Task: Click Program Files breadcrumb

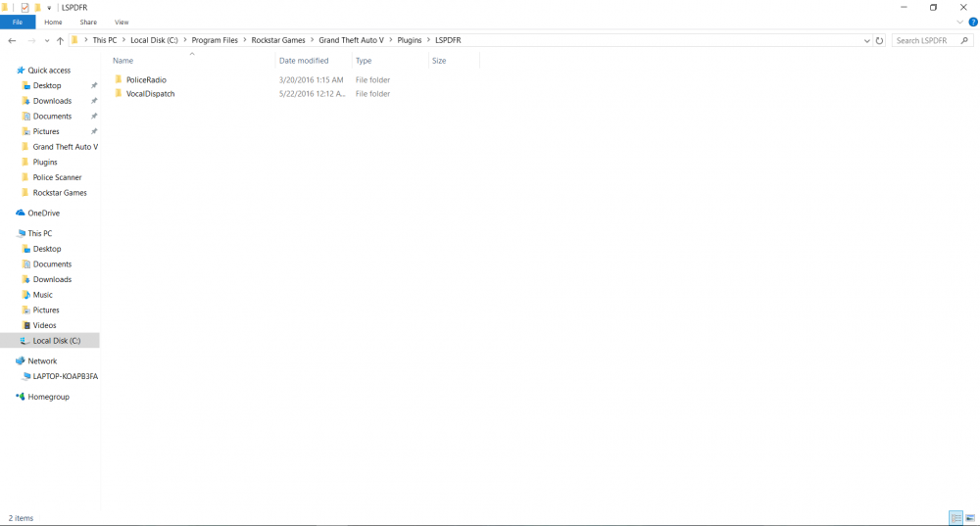Action: [215, 40]
